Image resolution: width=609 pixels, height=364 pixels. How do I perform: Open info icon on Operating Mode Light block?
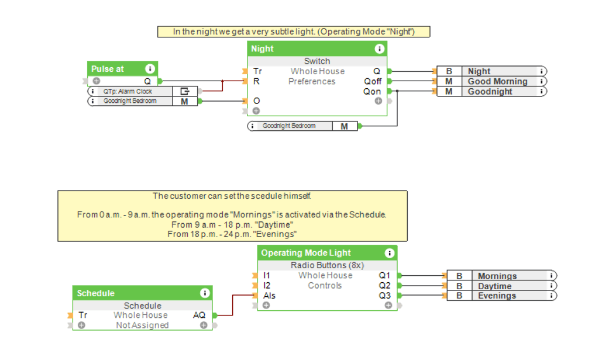(x=390, y=253)
